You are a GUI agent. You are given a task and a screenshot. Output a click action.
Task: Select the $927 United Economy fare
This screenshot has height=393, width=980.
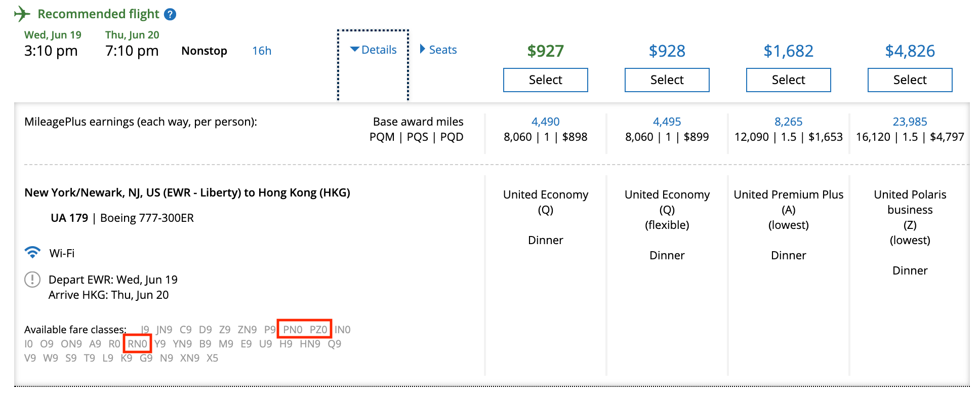(x=545, y=80)
